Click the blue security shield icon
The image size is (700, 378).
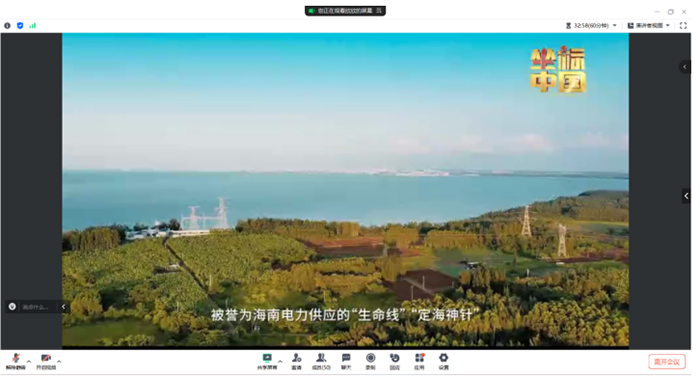[x=20, y=26]
